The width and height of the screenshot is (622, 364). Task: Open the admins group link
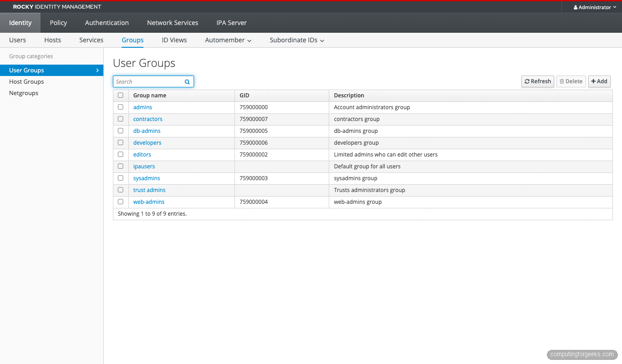[143, 107]
